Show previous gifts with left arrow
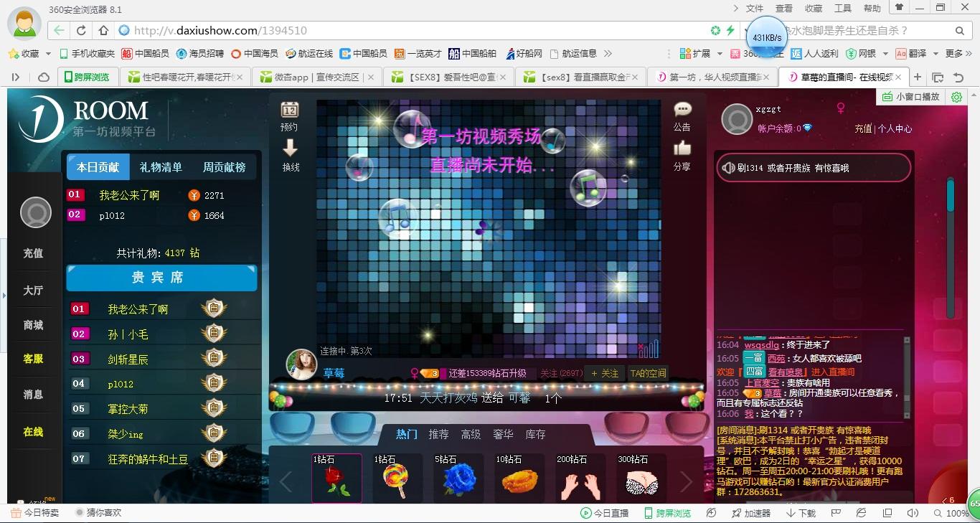The image size is (980, 523). coord(286,481)
